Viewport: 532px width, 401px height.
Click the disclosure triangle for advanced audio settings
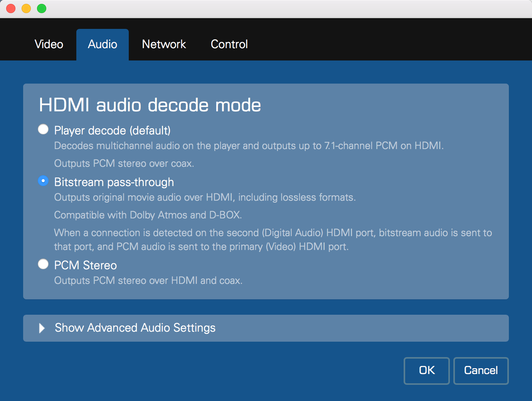click(x=42, y=328)
